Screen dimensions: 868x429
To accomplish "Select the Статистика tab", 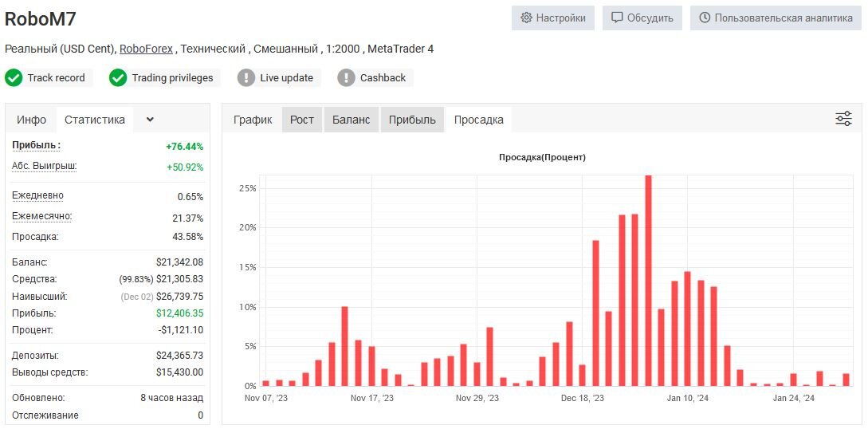I will click(95, 120).
